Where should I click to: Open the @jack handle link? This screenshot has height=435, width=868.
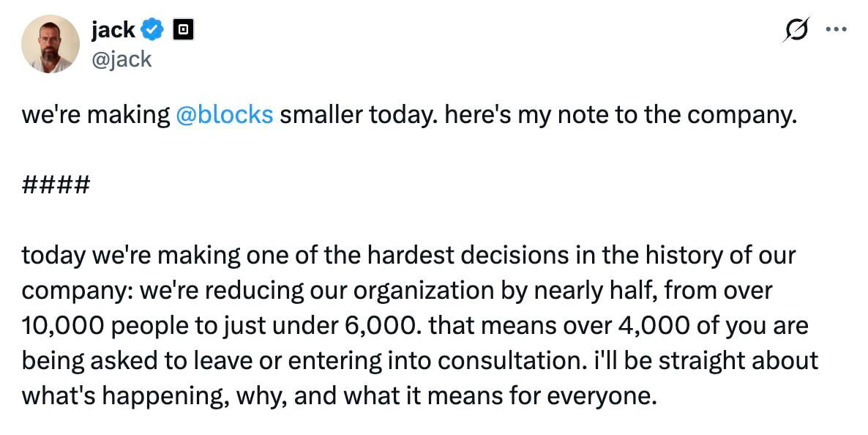point(121,59)
